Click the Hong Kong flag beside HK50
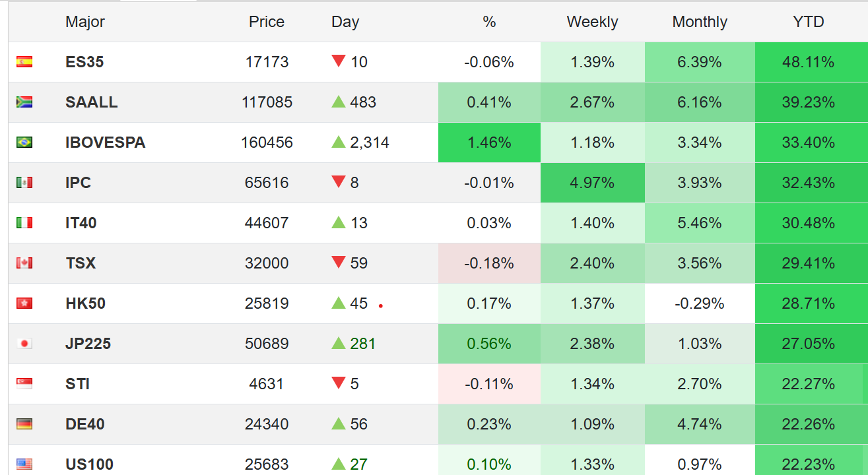Viewport: 868px width, 475px height. point(24,303)
